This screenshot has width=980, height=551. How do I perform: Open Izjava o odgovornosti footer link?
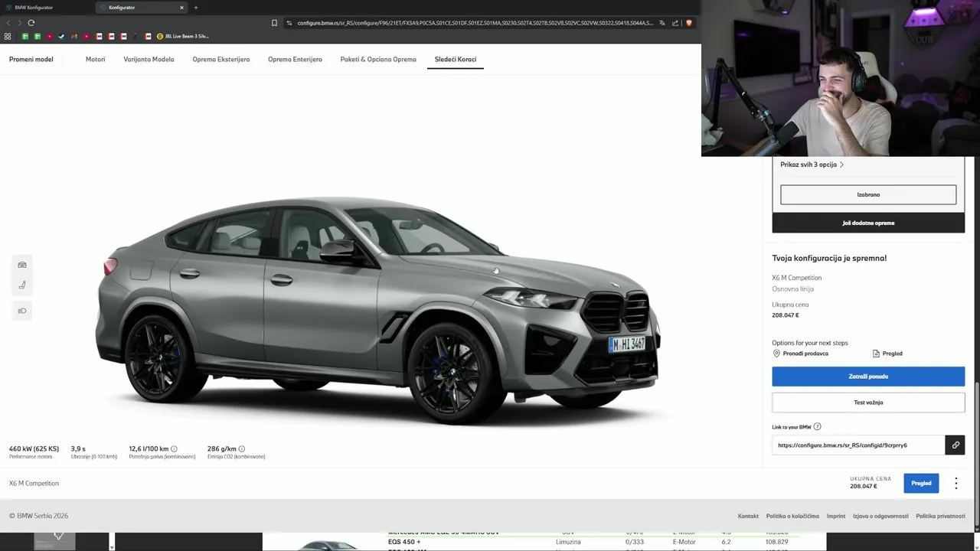click(x=880, y=516)
